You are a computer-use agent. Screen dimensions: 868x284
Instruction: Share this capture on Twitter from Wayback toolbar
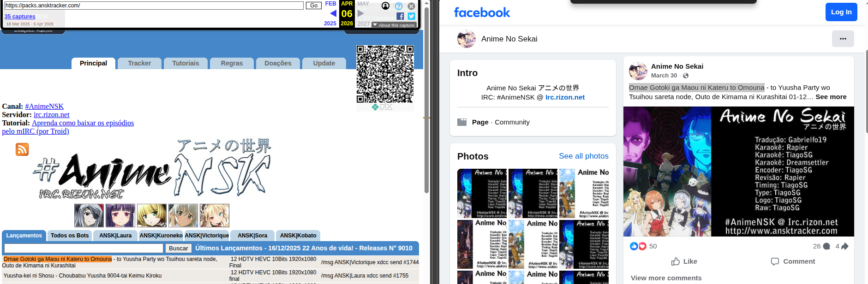click(x=411, y=16)
